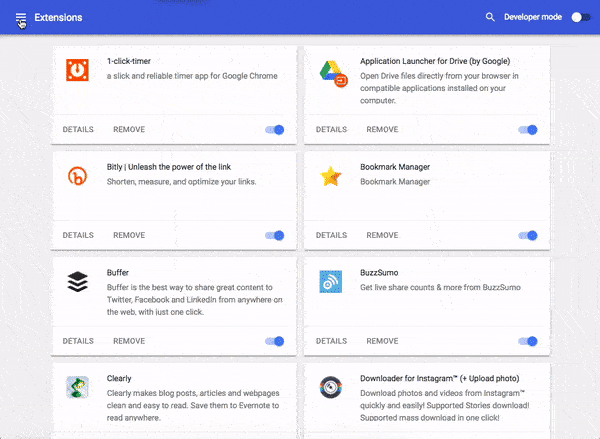Click the Clearly extension icon

click(77, 387)
